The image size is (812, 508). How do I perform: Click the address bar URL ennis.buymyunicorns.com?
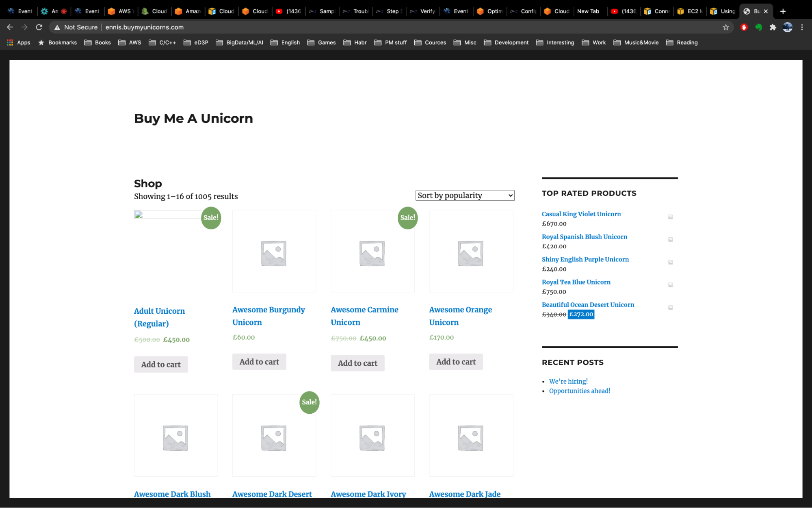coord(145,27)
